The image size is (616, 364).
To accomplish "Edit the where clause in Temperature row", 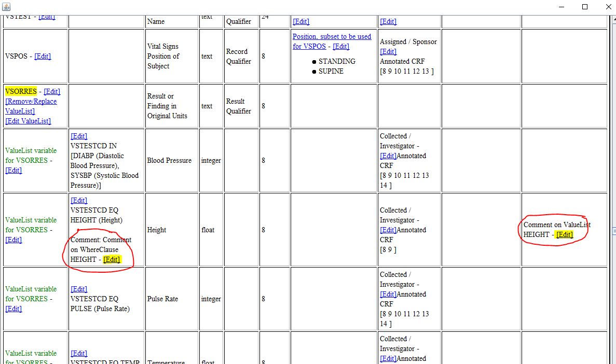I will pos(79,354).
